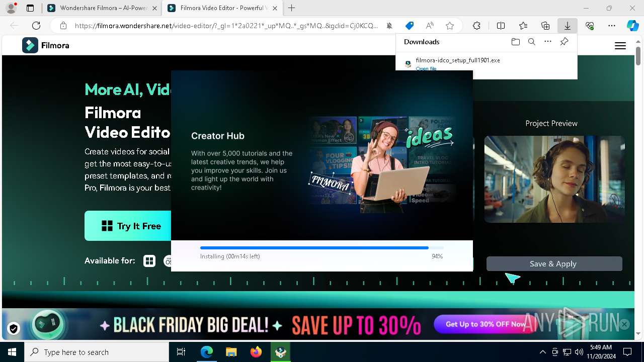Open Edge extensions puzzle icon
Screen dimensions: 644x362
(476, 26)
